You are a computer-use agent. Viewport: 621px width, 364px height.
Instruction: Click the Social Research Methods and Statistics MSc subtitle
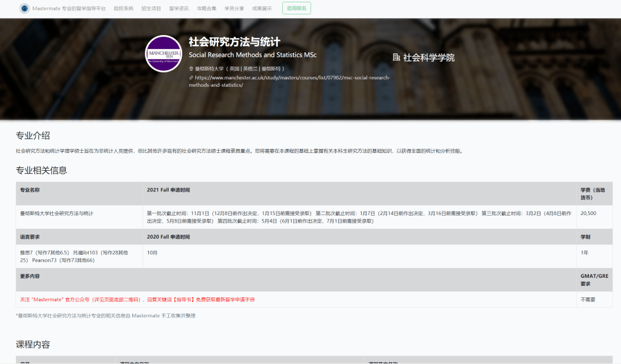pyautogui.click(x=252, y=55)
